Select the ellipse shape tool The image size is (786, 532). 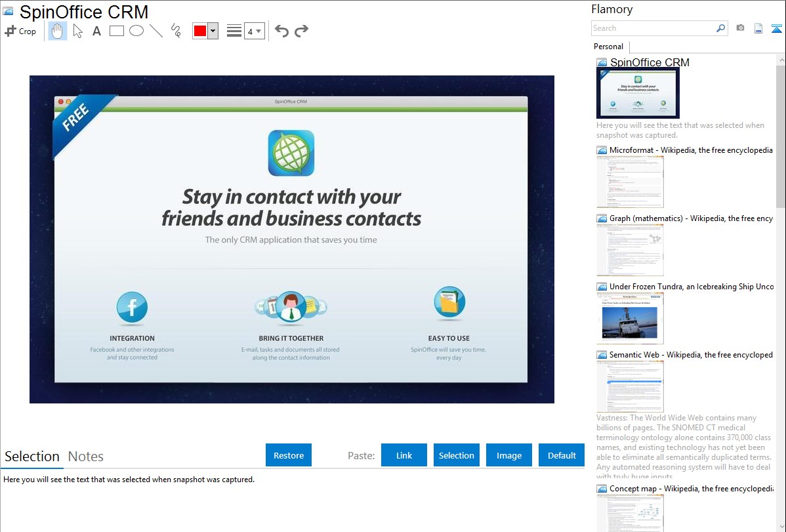click(136, 31)
